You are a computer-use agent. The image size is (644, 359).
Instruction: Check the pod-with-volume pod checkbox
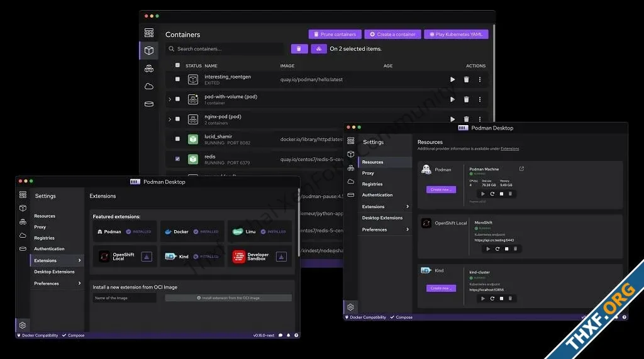[177, 99]
